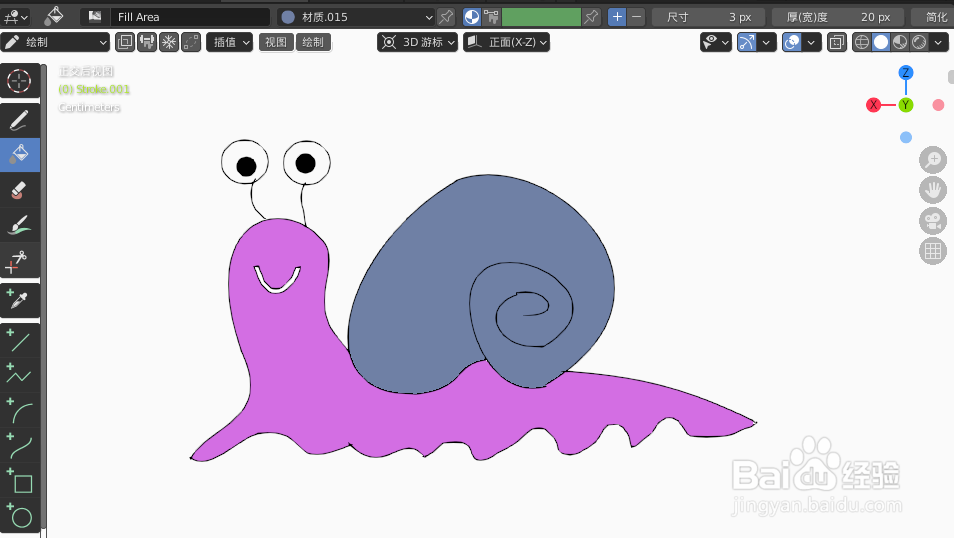
Task: Click the Fill Area brush thumbnail icon
Action: [x=94, y=16]
